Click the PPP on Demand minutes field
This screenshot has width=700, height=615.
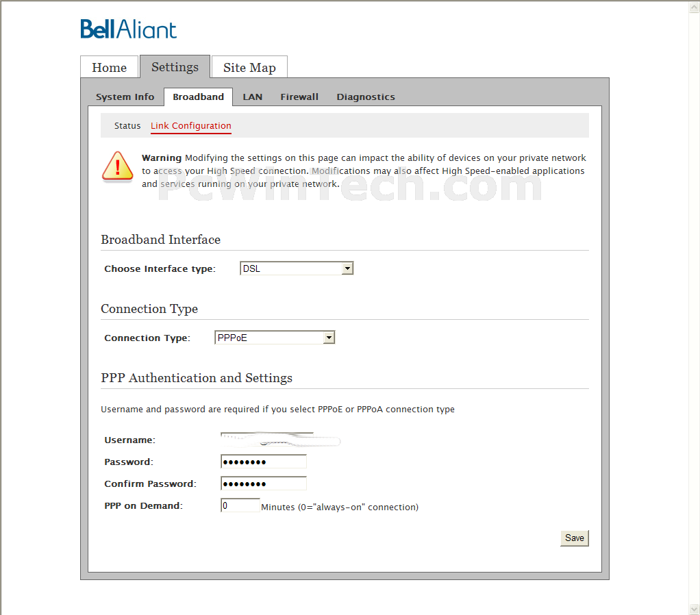(x=240, y=505)
